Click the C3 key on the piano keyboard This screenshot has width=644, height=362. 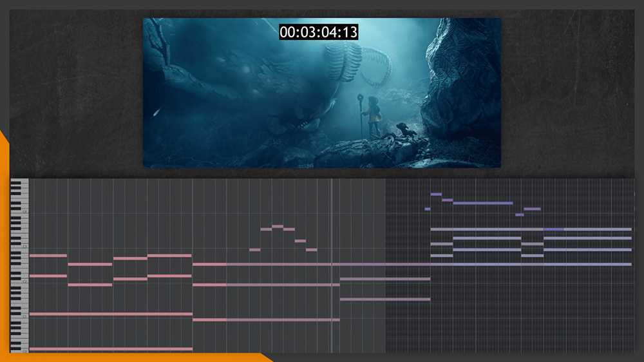tap(19, 247)
